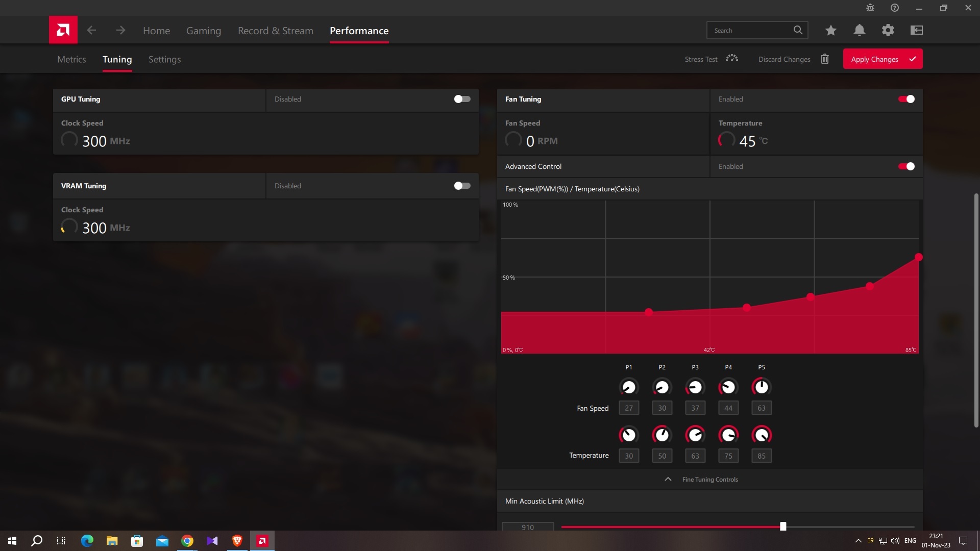
Task: Click the P4 Fan Speed dial
Action: [x=728, y=387]
